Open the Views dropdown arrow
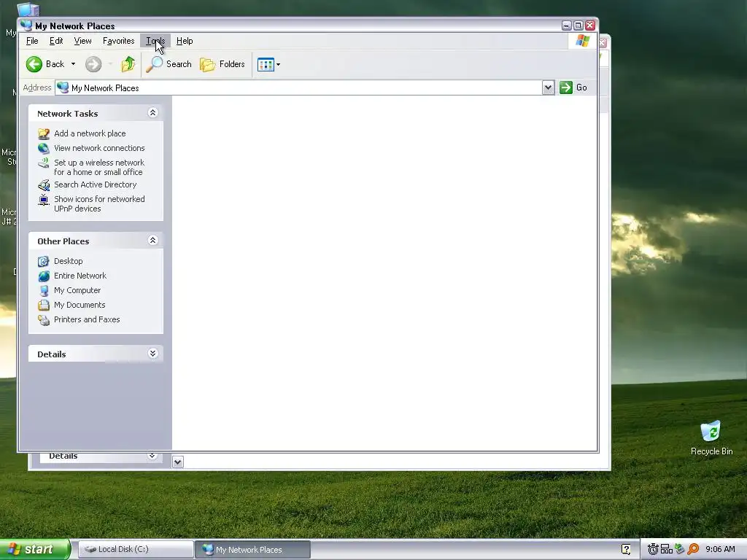 (278, 64)
